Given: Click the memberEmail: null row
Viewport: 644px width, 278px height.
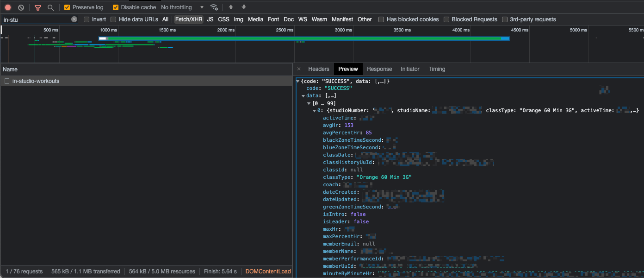Looking at the screenshot, I should pos(349,244).
